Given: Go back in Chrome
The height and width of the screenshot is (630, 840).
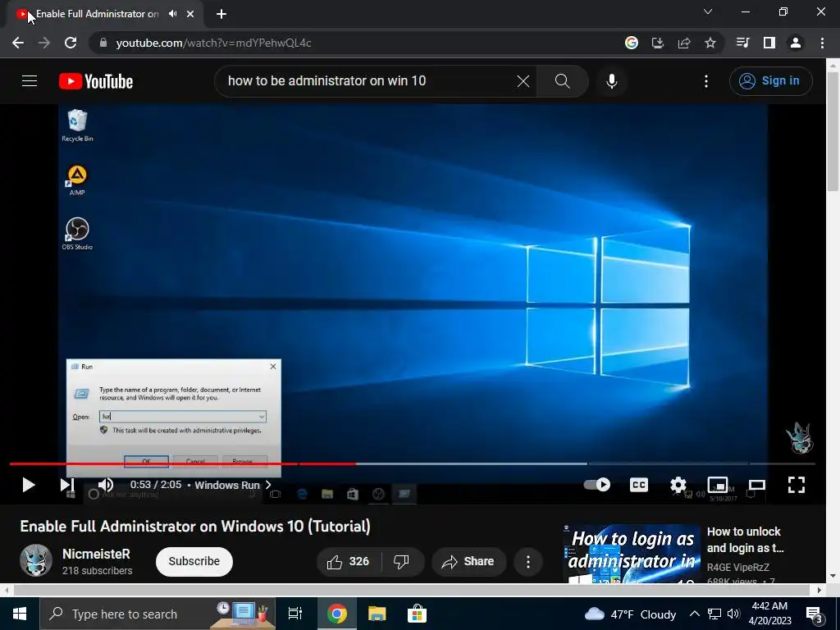Looking at the screenshot, I should pyautogui.click(x=18, y=43).
